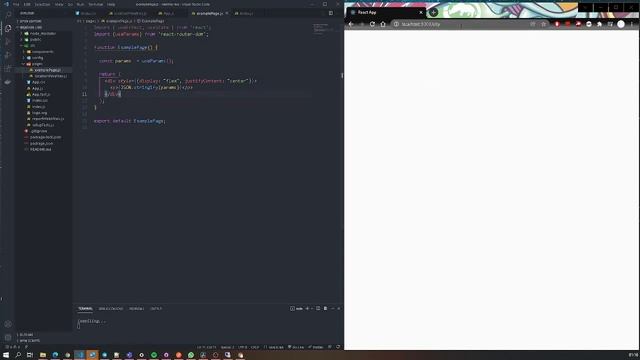Viewport: 640px width, 360px height.
Task: Open the Extensions view
Action: [x=8, y=69]
